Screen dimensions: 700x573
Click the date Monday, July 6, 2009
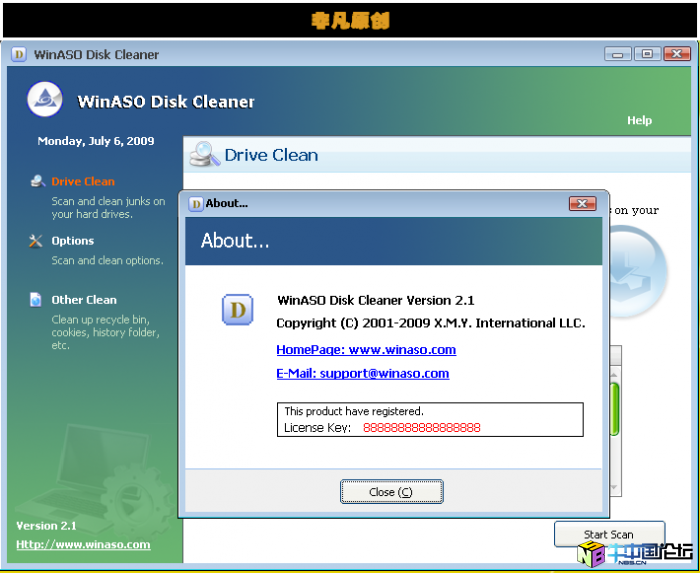(96, 141)
